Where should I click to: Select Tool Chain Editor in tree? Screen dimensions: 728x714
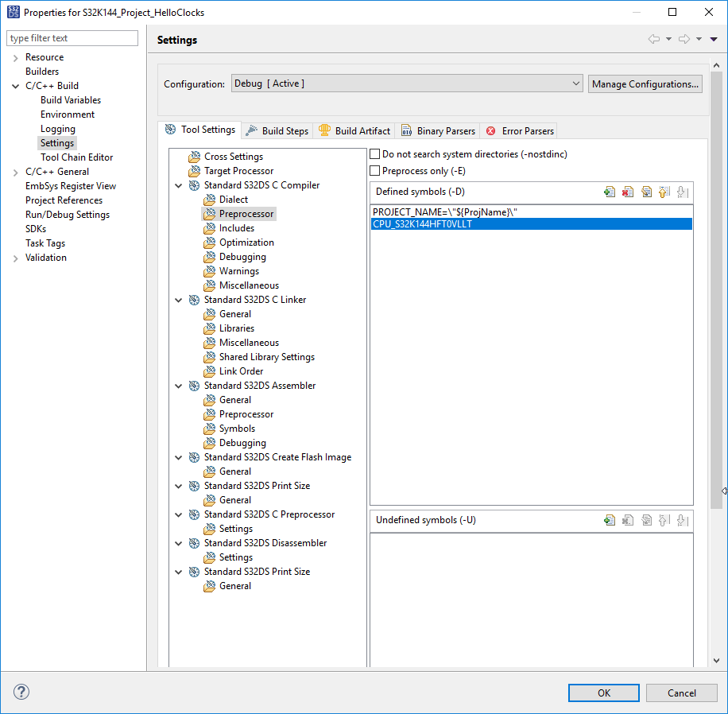(x=76, y=157)
